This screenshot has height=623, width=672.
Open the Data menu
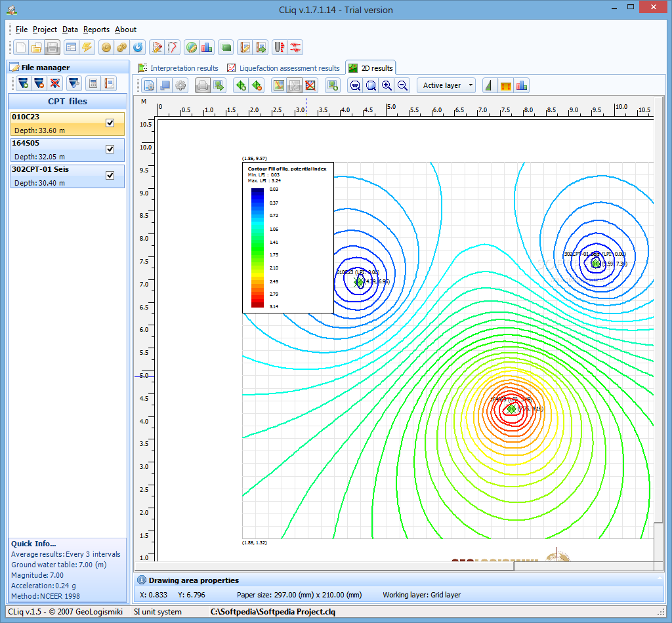click(x=70, y=30)
